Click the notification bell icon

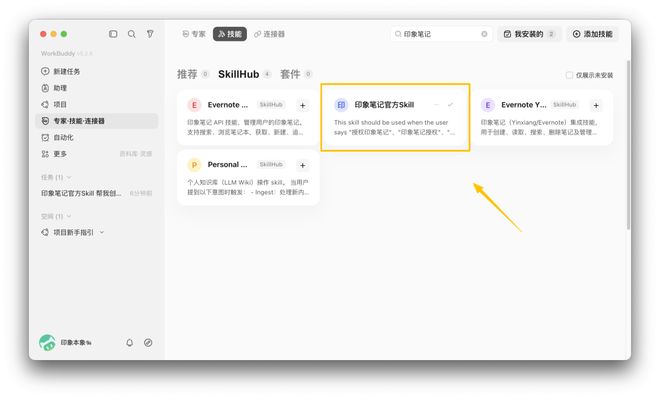point(130,342)
